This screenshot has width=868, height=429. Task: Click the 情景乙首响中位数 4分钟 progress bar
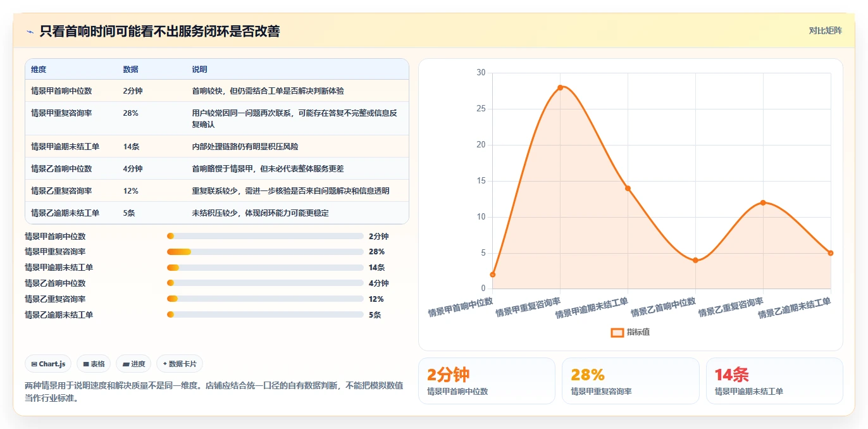pos(265,283)
